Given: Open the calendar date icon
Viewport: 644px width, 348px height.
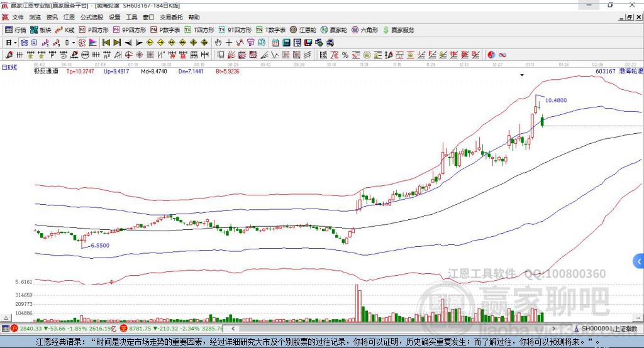Looking at the screenshot, I should click(x=275, y=43).
